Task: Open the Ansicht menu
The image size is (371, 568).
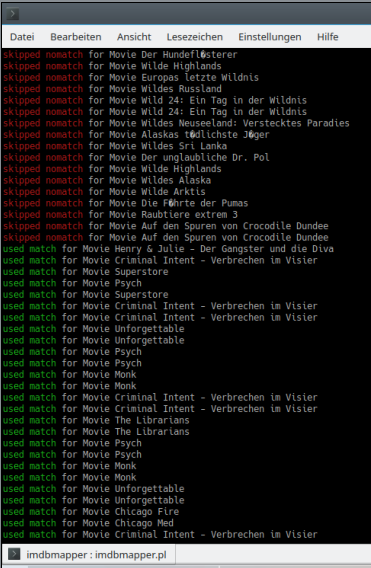Action: [134, 37]
